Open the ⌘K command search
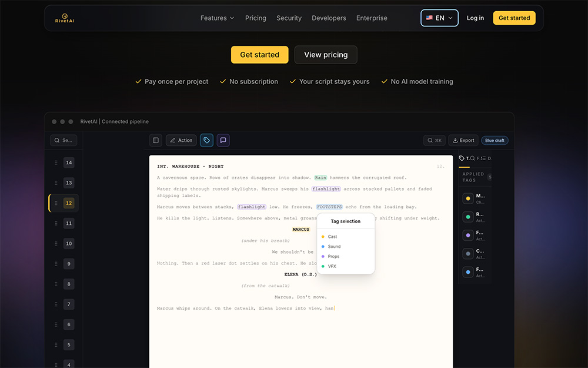Image resolution: width=588 pixels, height=368 pixels. (435, 140)
